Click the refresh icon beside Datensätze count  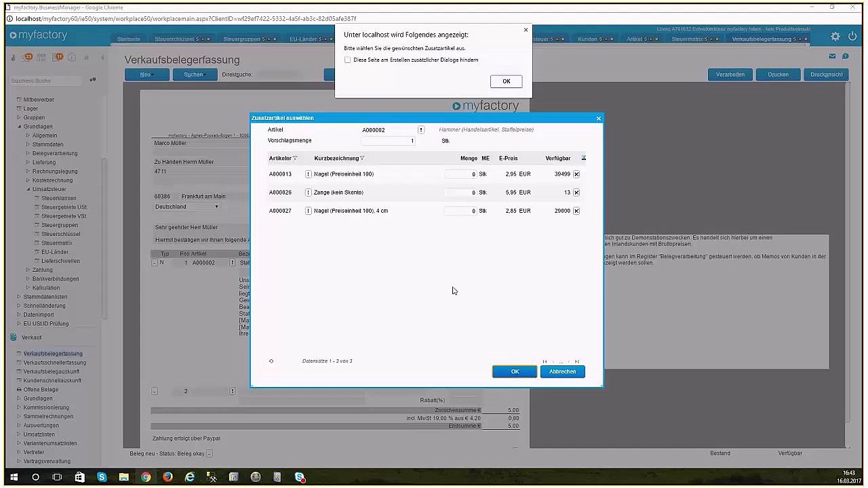(x=271, y=361)
